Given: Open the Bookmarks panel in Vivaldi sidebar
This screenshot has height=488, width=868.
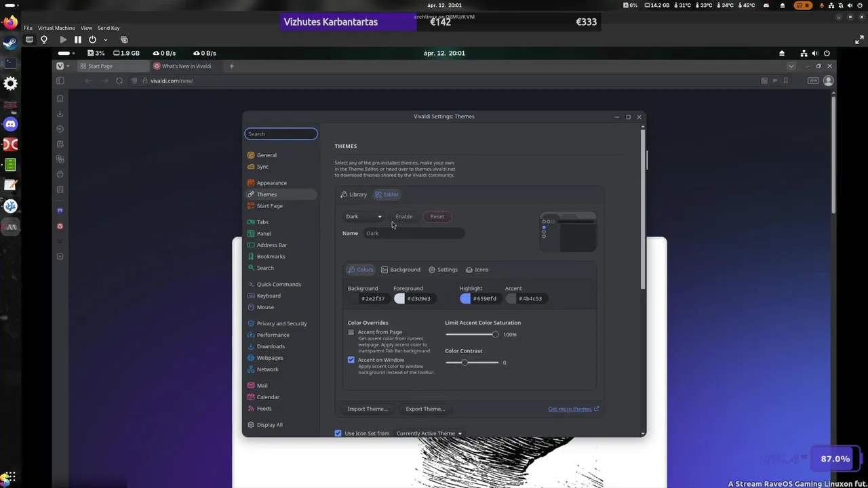Looking at the screenshot, I should [x=60, y=99].
